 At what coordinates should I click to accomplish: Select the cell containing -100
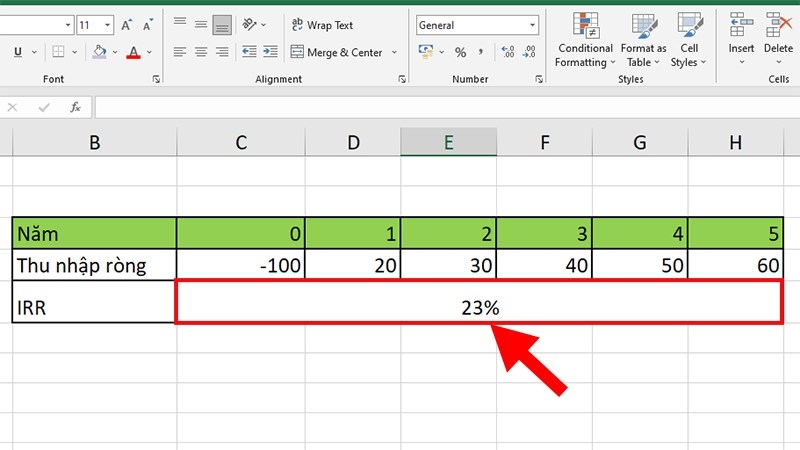(241, 265)
